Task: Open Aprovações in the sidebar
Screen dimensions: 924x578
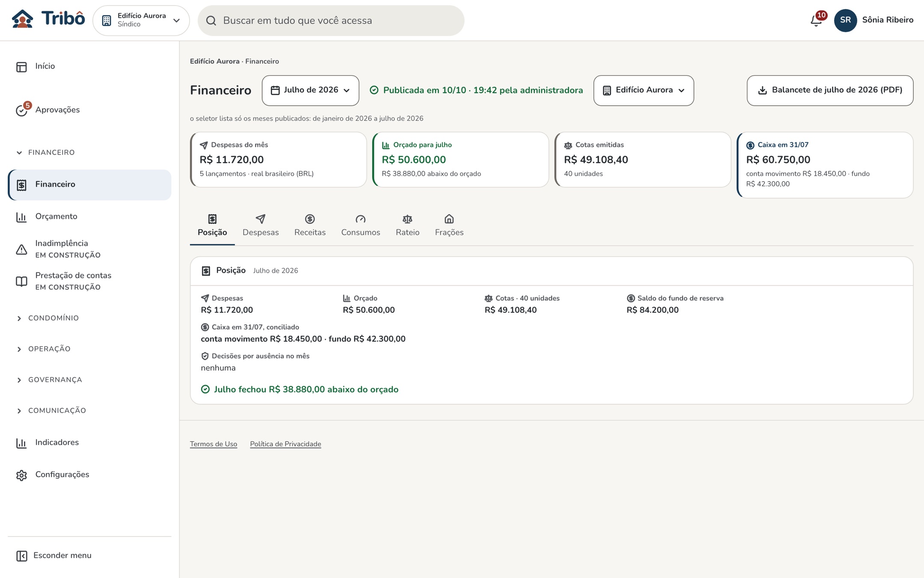Action: click(x=89, y=110)
